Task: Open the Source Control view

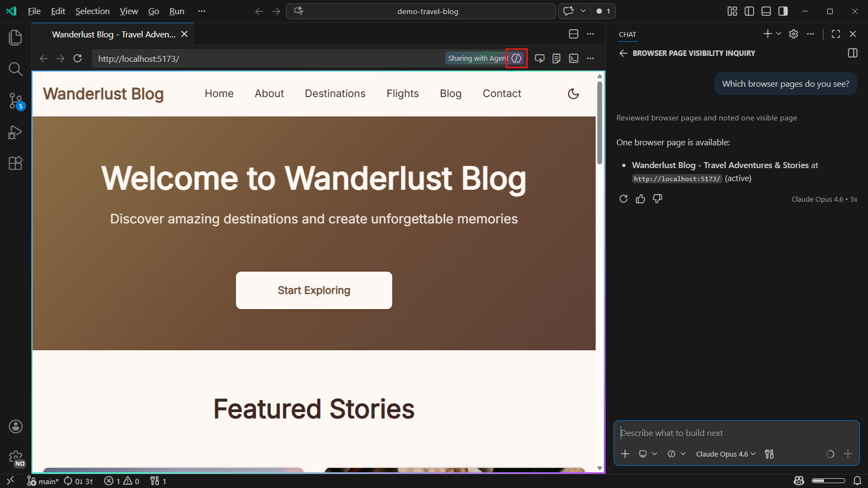Action: click(x=15, y=100)
